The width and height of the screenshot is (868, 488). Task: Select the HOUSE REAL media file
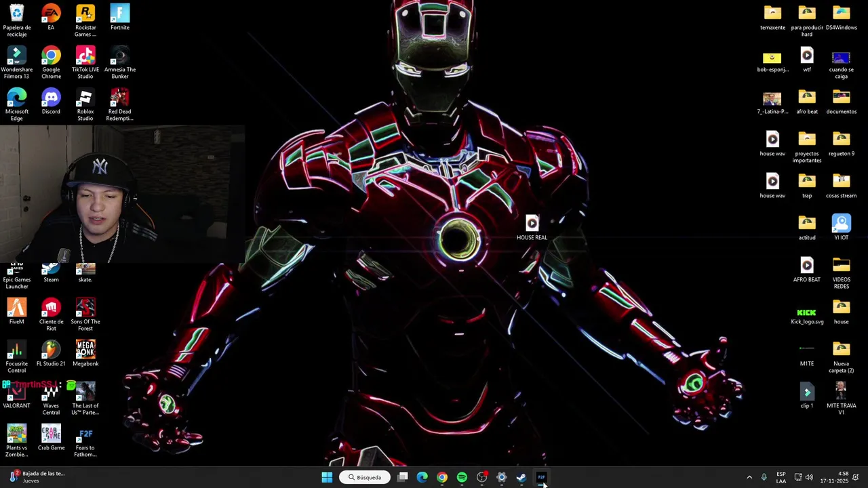(532, 228)
